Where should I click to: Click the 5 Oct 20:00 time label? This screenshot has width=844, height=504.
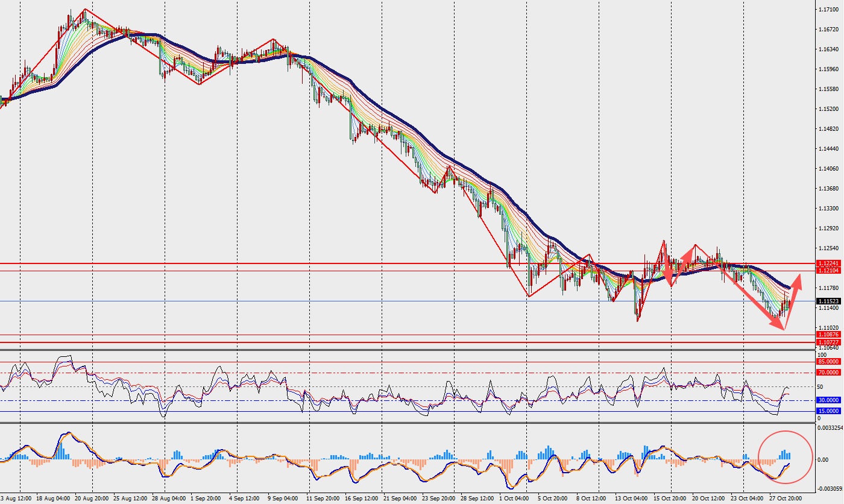click(x=553, y=499)
